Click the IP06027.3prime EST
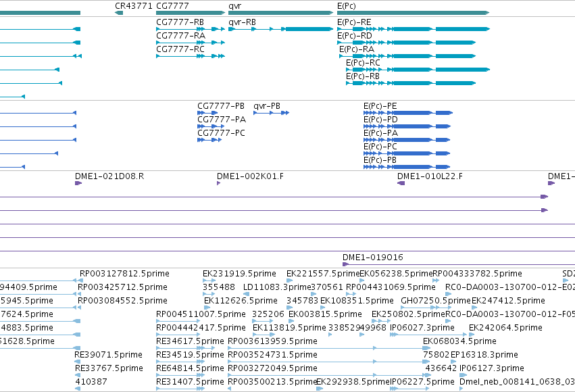Image resolution: width=575 pixels, height=392 pixels. [x=422, y=328]
